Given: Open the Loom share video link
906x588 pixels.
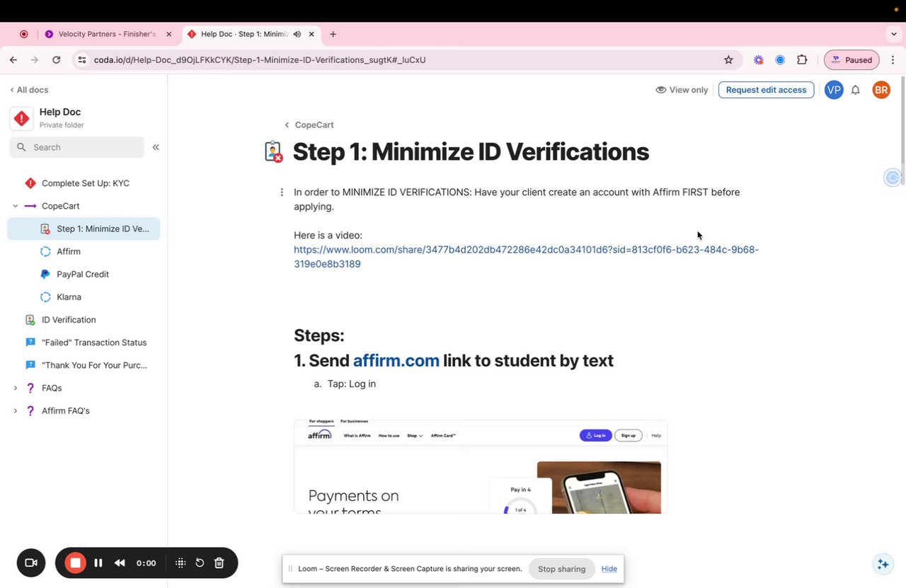Looking at the screenshot, I should click(526, 257).
